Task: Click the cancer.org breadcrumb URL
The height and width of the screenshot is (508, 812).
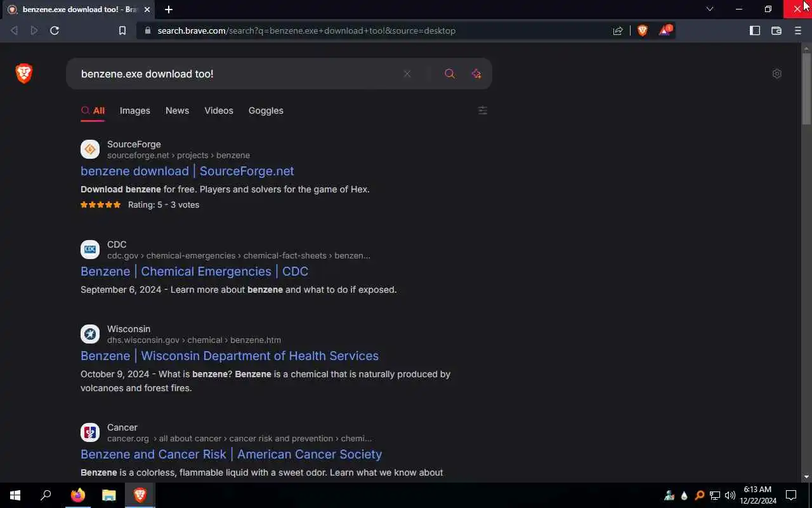Action: click(x=239, y=438)
